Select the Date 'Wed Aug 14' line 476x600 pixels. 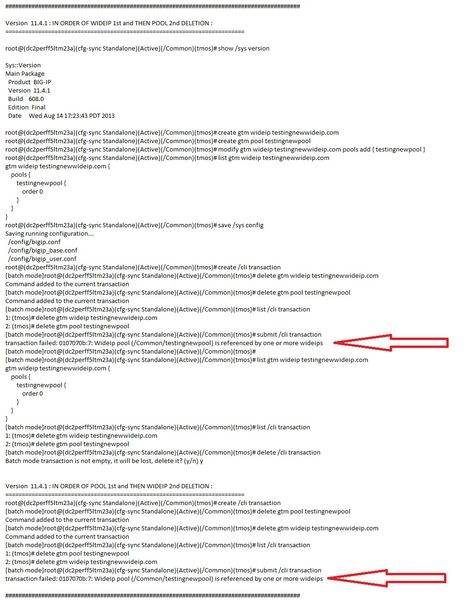point(61,116)
